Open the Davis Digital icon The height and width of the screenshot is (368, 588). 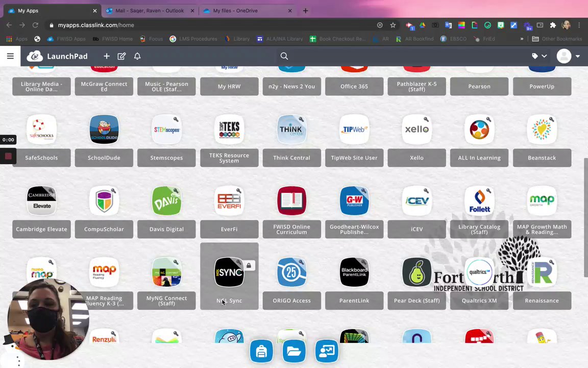point(166,200)
